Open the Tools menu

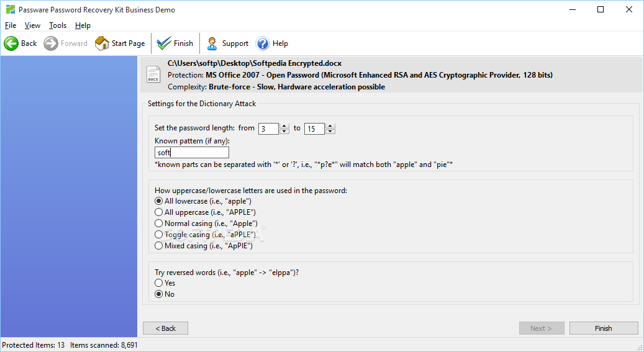click(x=58, y=25)
